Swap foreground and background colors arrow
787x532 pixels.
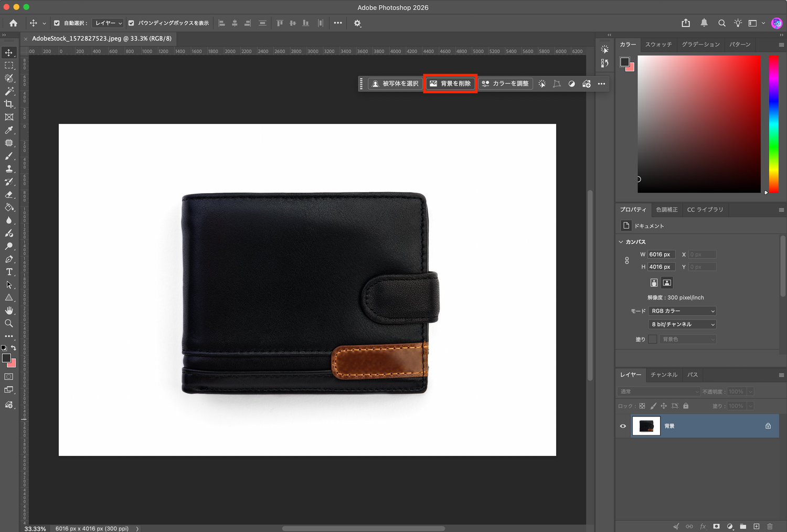tap(14, 348)
